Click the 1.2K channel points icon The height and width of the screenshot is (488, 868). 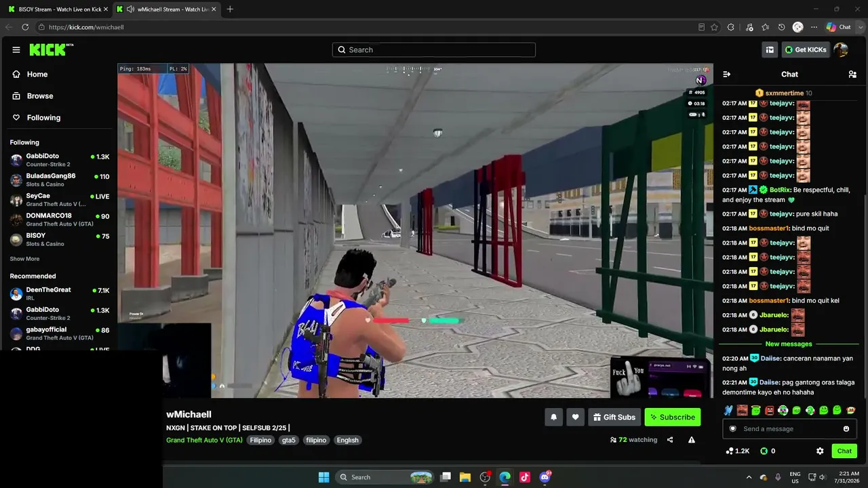pyautogui.click(x=737, y=451)
